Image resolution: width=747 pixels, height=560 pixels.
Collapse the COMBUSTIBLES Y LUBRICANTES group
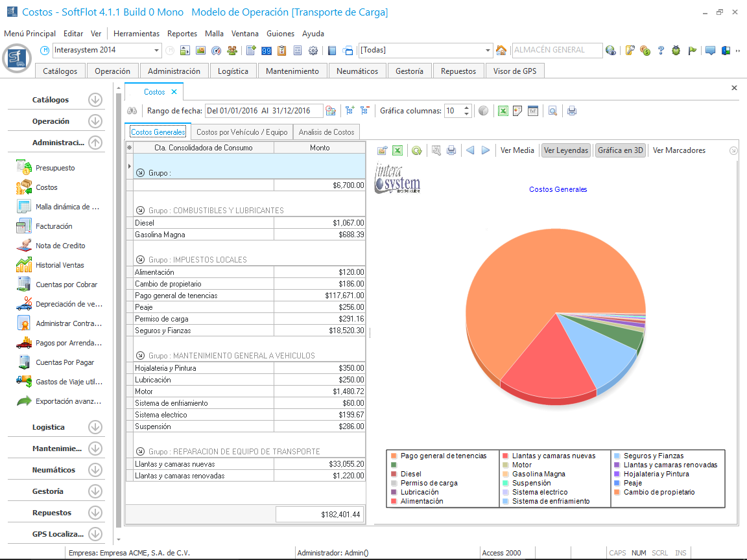[140, 211]
